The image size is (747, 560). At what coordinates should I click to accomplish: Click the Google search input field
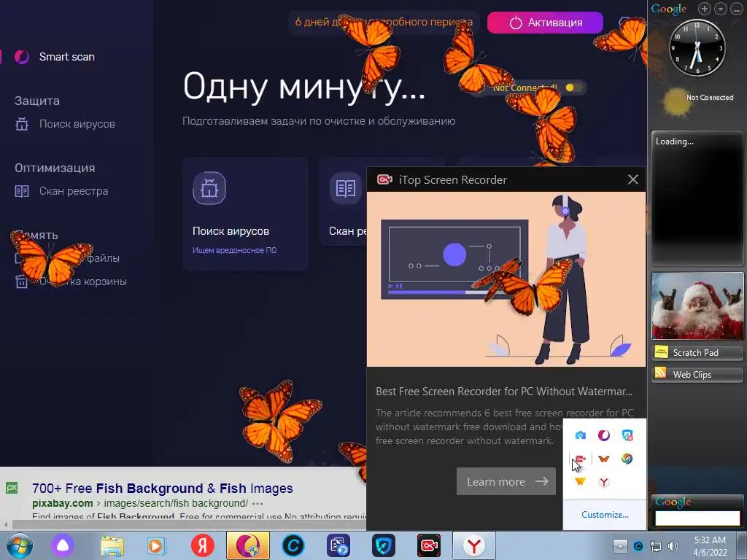pyautogui.click(x=697, y=518)
